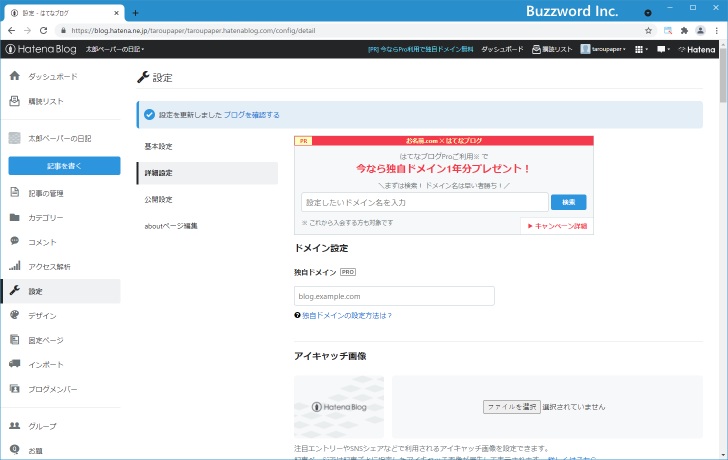The height and width of the screenshot is (460, 728).
Task: Click the 購読リスト inbox icon in sidebar
Action: click(x=15, y=101)
